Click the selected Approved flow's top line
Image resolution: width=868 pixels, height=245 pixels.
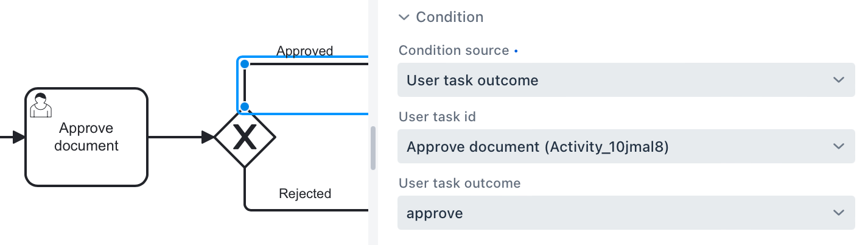pos(304,63)
